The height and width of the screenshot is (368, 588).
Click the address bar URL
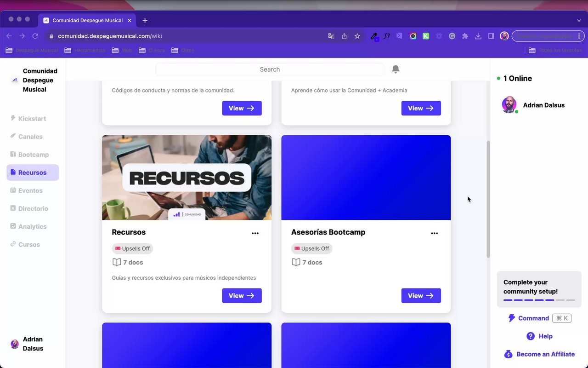point(110,36)
